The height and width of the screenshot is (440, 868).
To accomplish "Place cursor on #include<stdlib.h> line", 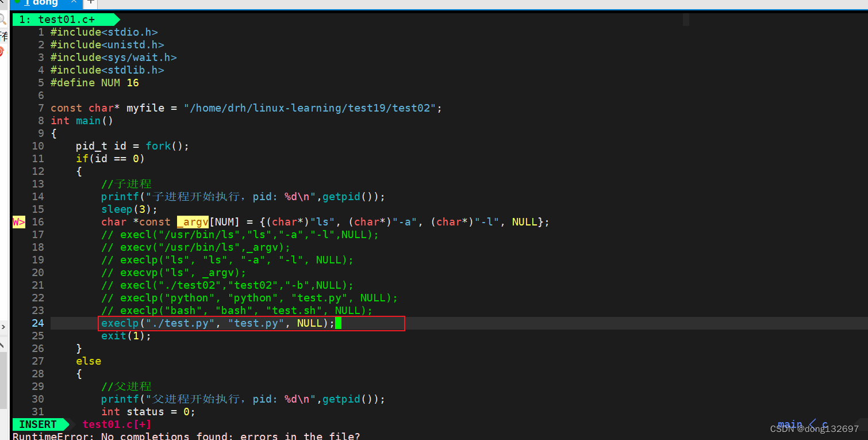I will (107, 70).
